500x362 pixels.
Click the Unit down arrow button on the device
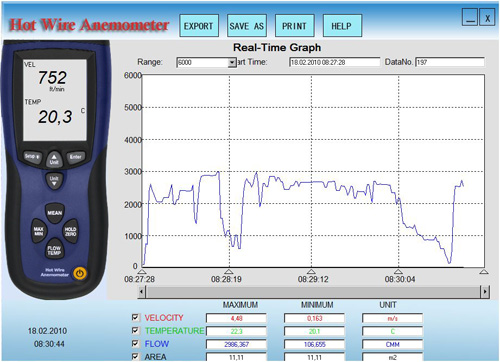click(x=54, y=180)
